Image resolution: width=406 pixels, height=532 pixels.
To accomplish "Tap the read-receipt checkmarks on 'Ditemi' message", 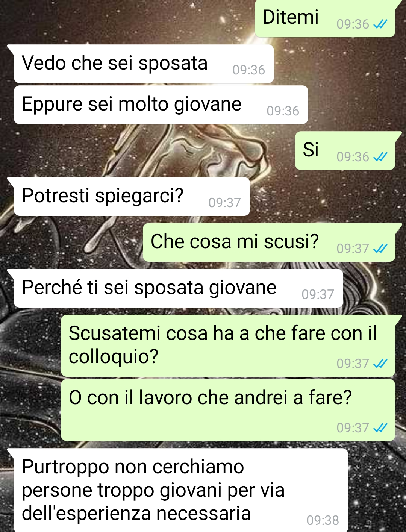I will pos(380,24).
